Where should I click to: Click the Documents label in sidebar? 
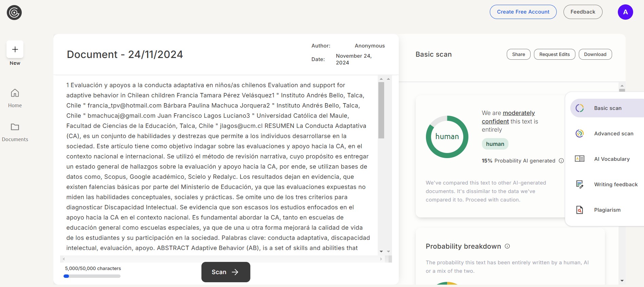pyautogui.click(x=15, y=139)
